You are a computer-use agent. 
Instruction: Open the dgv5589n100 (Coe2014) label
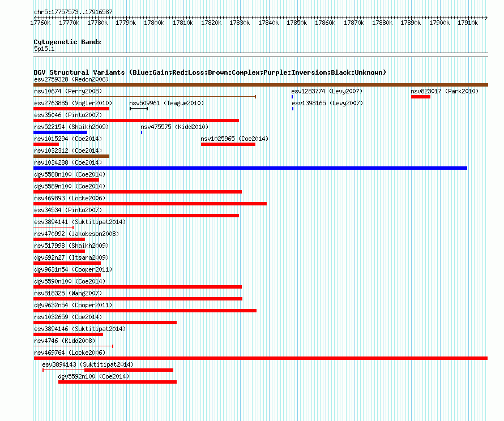(x=70, y=186)
